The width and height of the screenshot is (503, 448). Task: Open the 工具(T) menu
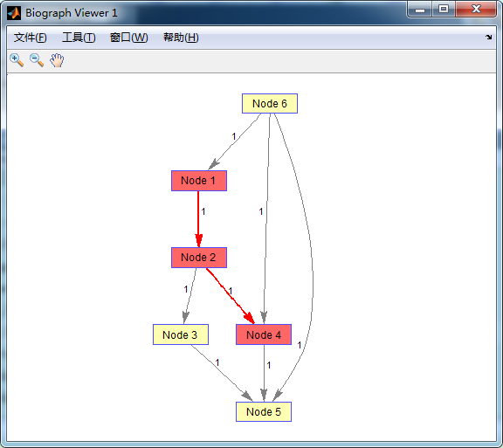(79, 38)
